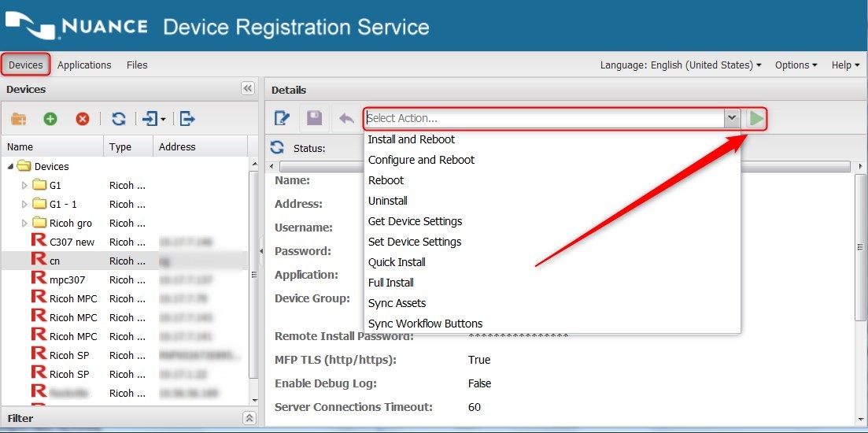This screenshot has width=868, height=433.
Task: Choose Set Device Settings action
Action: pos(415,242)
